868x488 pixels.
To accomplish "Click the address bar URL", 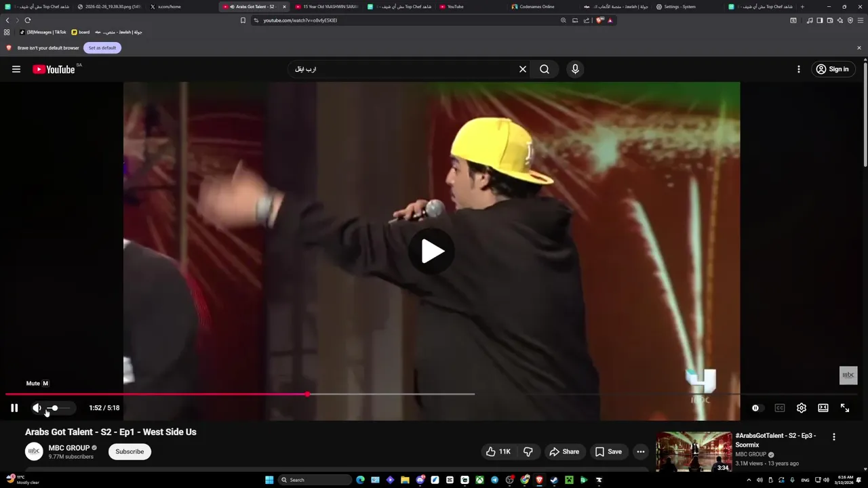I will point(300,20).
